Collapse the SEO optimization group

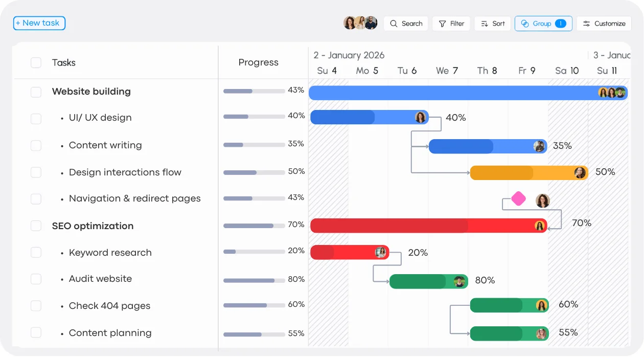tap(93, 226)
